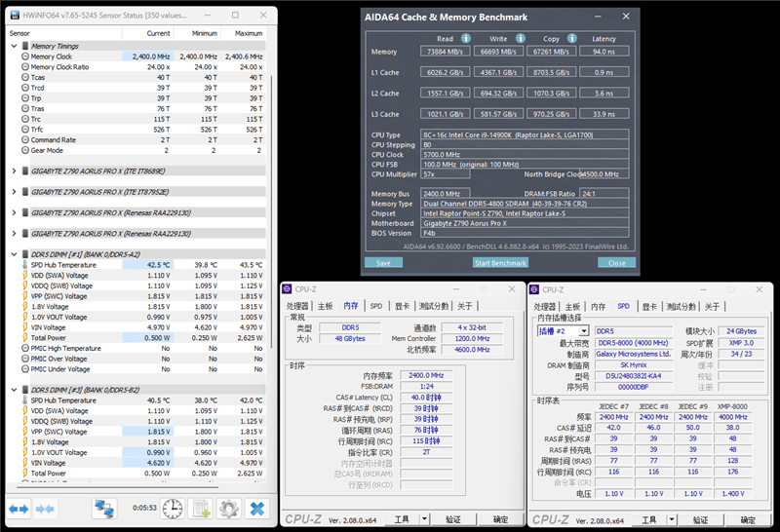Switch to 测试分数 tab in CPU-Z SPD window

(681, 307)
